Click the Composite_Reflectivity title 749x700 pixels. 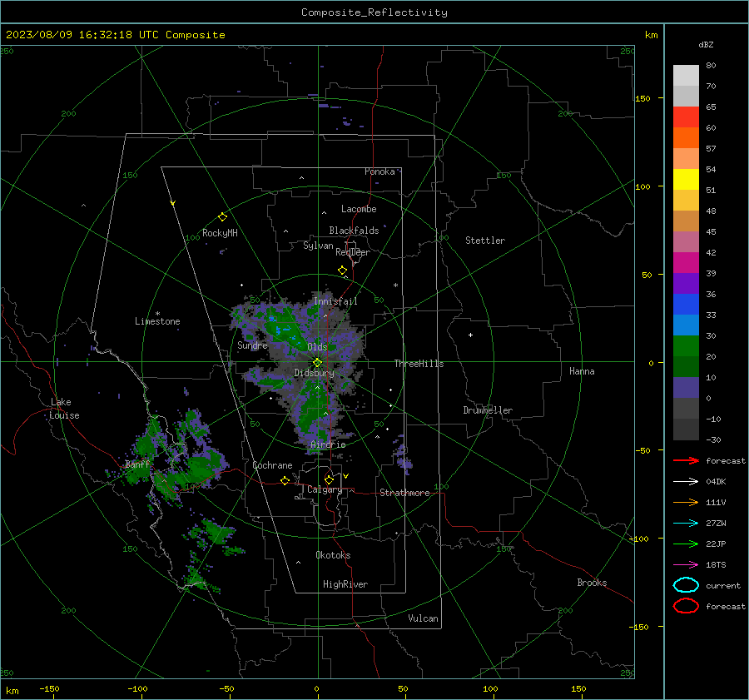[374, 12]
